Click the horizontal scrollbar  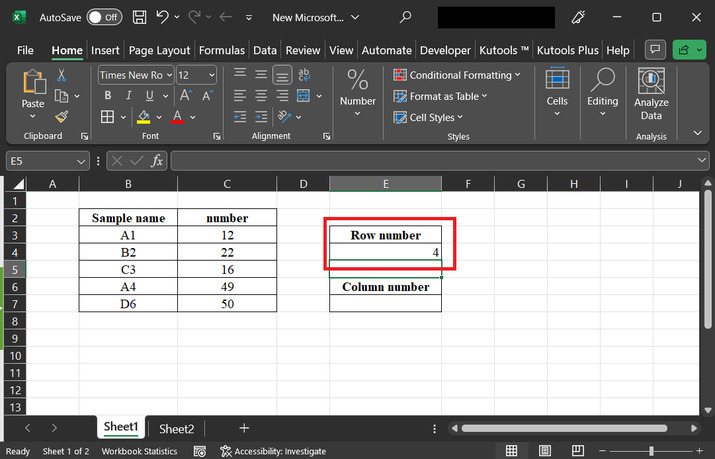[564, 428]
